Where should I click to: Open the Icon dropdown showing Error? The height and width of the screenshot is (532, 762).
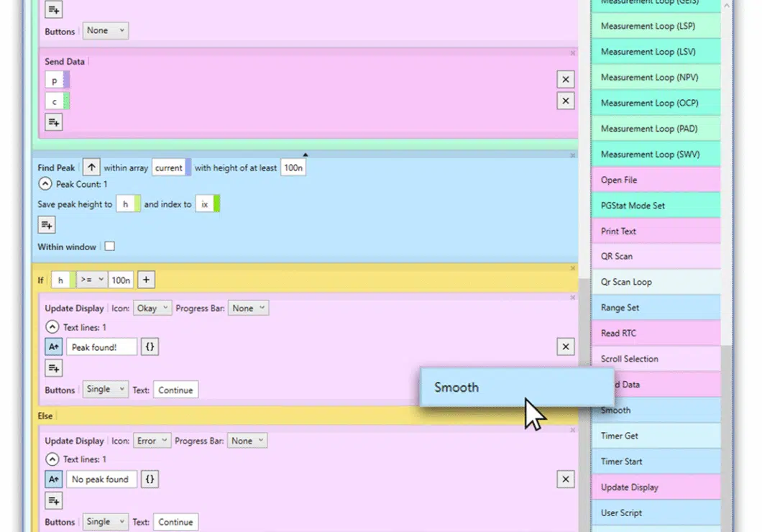(152, 441)
